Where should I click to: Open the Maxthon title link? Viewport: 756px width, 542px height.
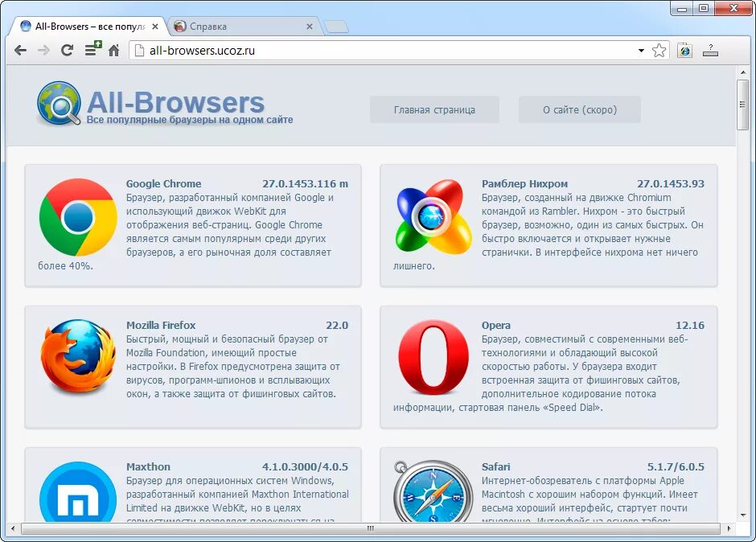[148, 466]
